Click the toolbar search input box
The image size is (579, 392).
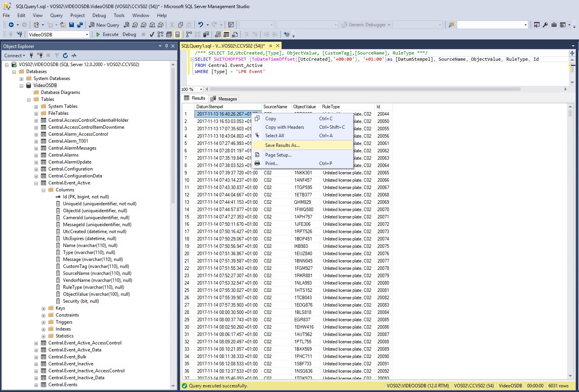[492, 25]
